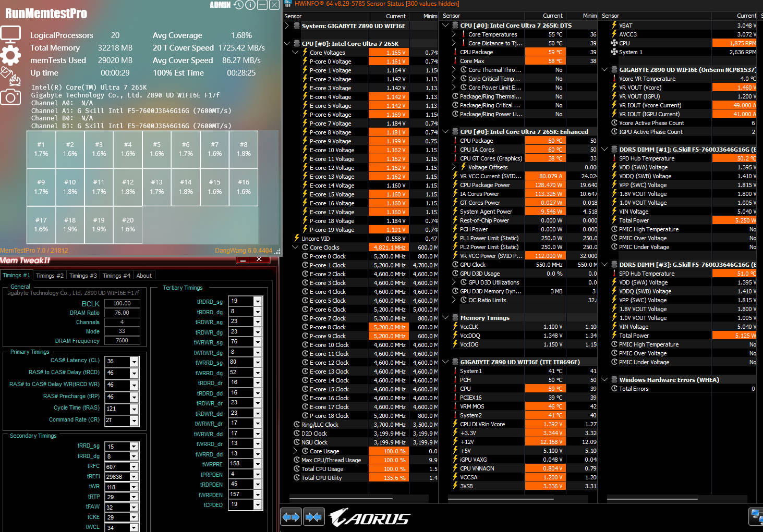Open Command Rate (CR) dropdown
The height and width of the screenshot is (532, 763).
[134, 421]
